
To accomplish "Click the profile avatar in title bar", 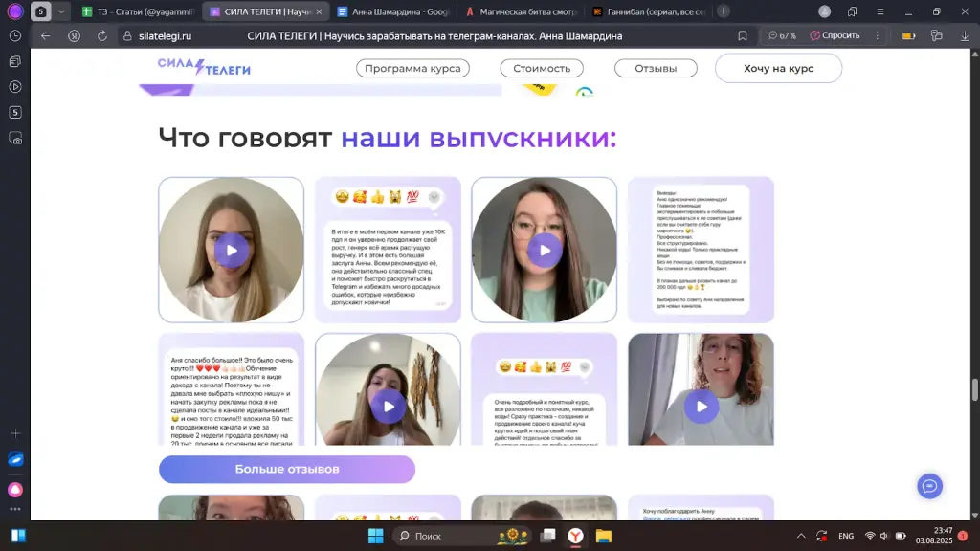I will tap(824, 11).
